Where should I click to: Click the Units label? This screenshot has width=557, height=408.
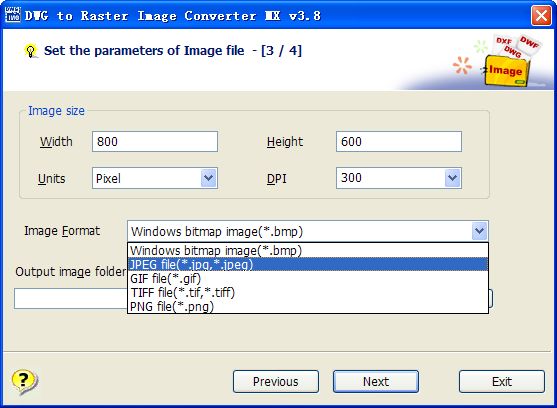[x=52, y=178]
